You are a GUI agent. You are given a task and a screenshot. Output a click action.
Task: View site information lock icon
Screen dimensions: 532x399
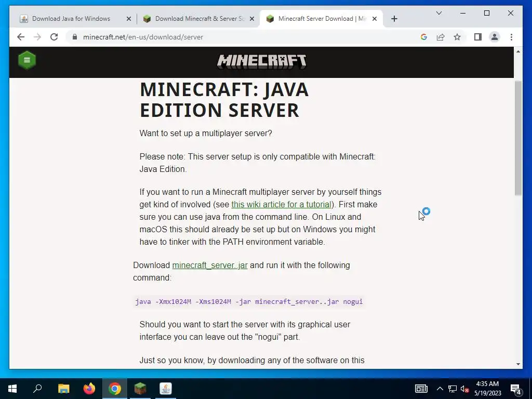point(75,37)
